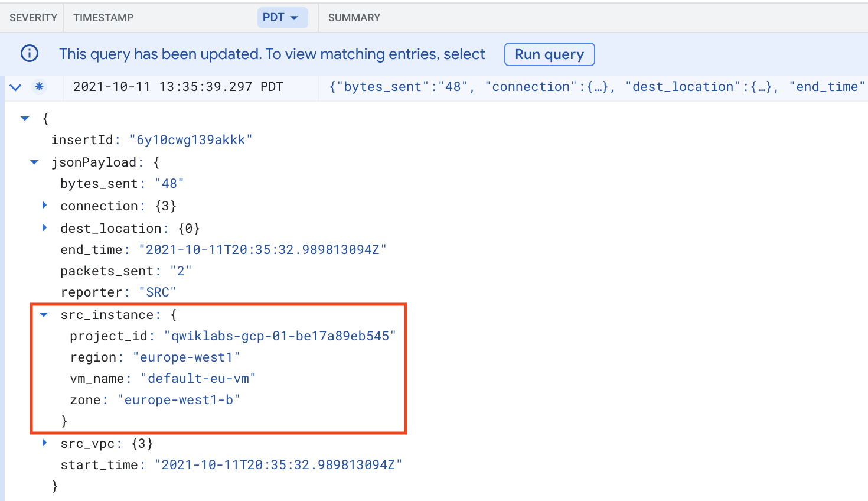Click the collapsed triangle icon next to dest_location field
Screen dimensions: 868x501
pos(45,228)
